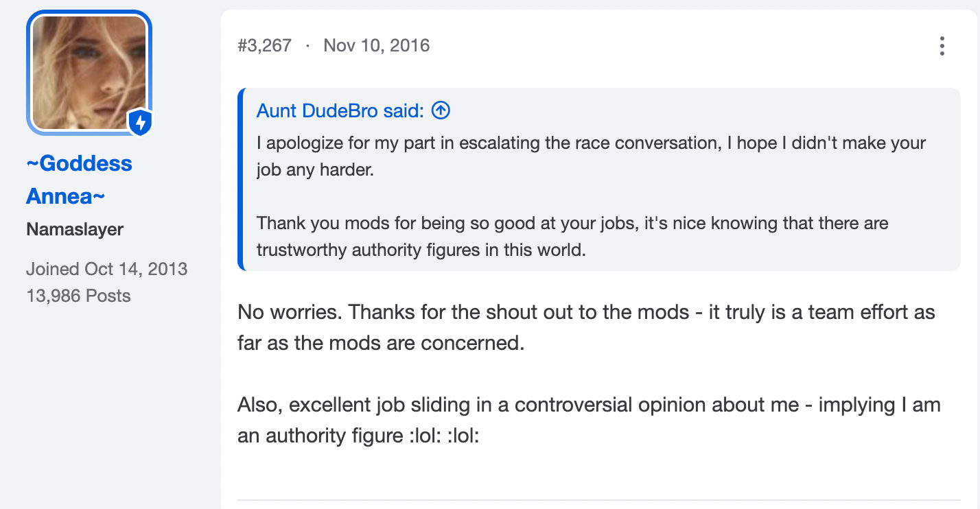The width and height of the screenshot is (980, 509).
Task: Follow the "Aunt DudeBro said:" quote link
Action: click(x=340, y=110)
